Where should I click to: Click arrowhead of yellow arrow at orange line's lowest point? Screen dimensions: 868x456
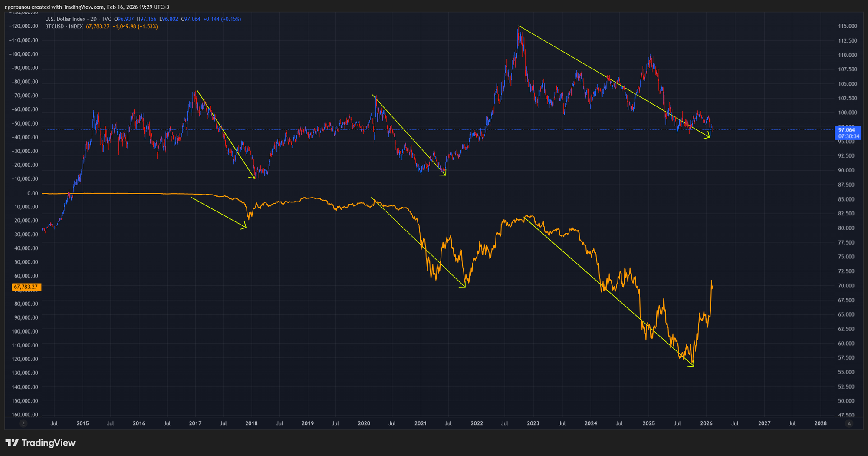692,366
